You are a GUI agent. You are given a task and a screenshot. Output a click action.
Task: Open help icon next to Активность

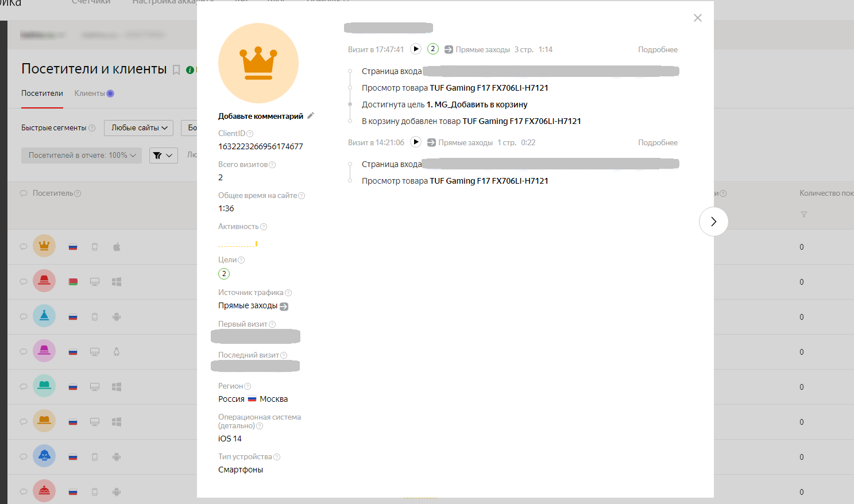(x=264, y=227)
